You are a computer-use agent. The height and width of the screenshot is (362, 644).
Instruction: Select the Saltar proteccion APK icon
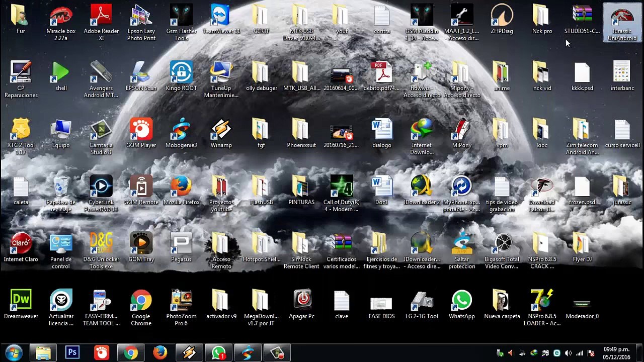pos(462,251)
